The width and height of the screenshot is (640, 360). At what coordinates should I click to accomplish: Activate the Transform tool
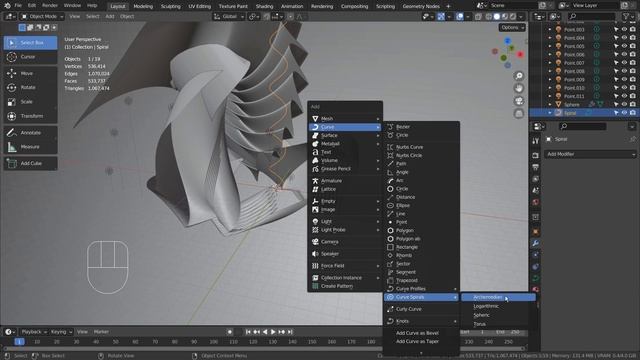tap(31, 116)
